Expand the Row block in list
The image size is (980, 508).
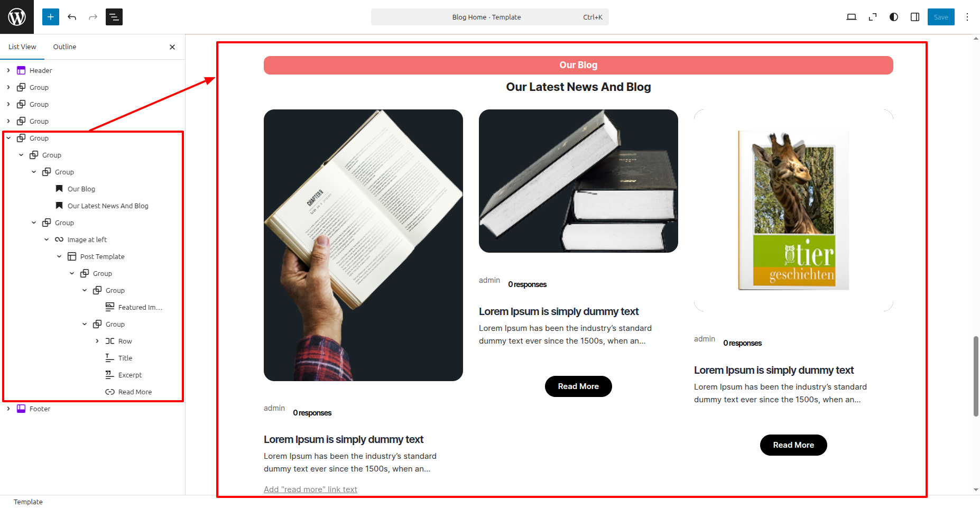(97, 341)
